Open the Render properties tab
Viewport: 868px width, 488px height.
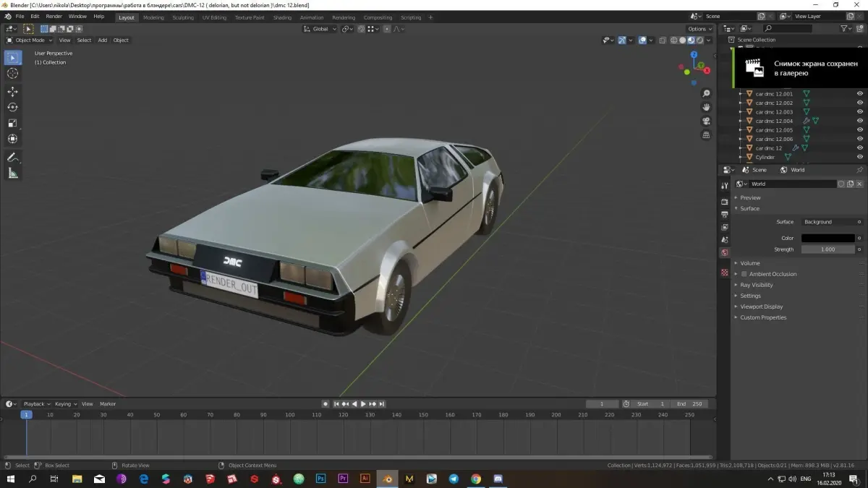coord(725,202)
